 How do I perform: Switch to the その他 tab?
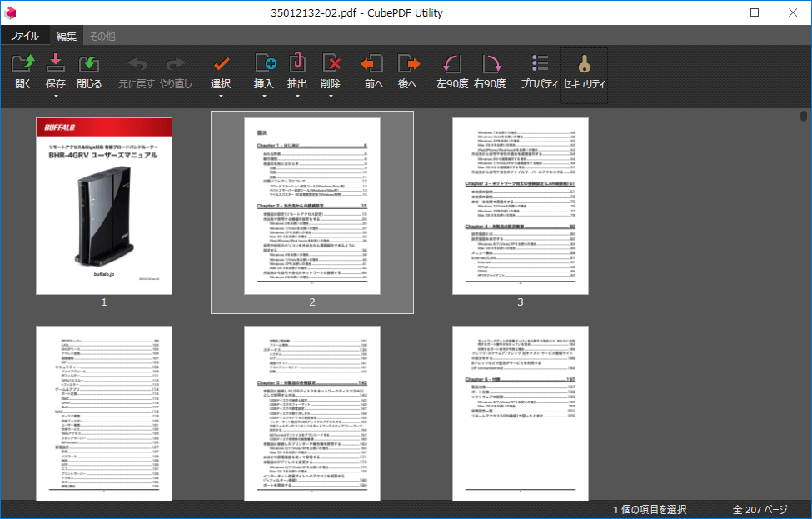(102, 36)
